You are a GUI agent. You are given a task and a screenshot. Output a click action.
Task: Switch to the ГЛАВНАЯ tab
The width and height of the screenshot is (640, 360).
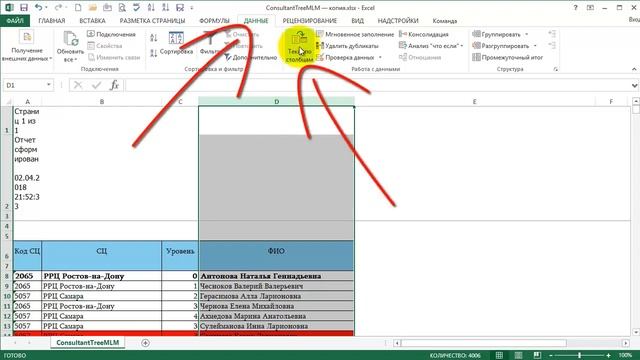[x=52, y=20]
